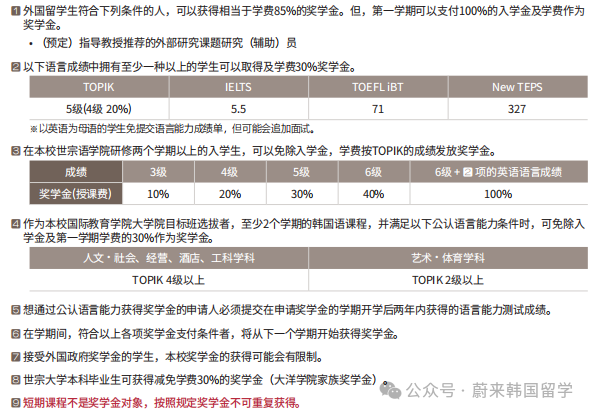Click the 5级 header in the scholarship table
The image size is (592, 414).
tap(302, 172)
